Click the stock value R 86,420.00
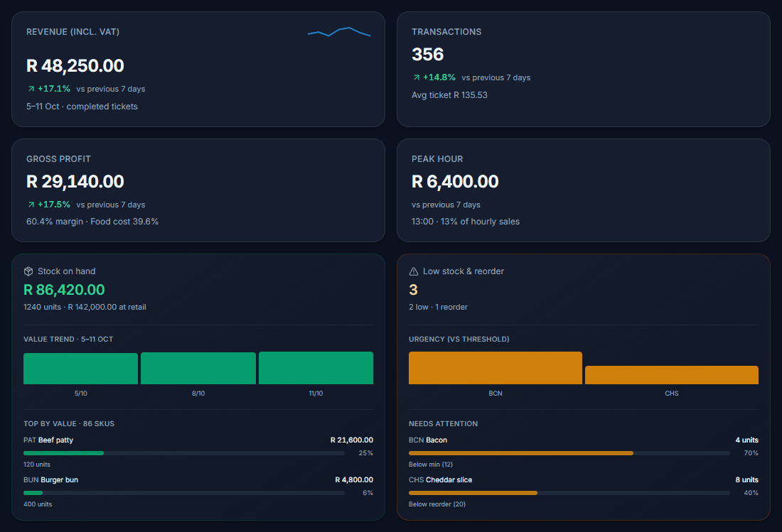 click(x=64, y=290)
